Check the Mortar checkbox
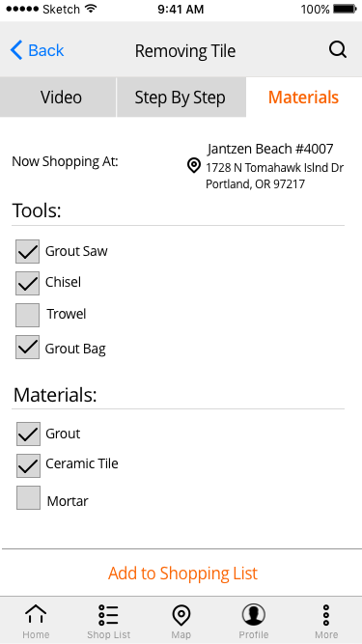Image resolution: width=362 pixels, height=644 pixels. (28, 498)
